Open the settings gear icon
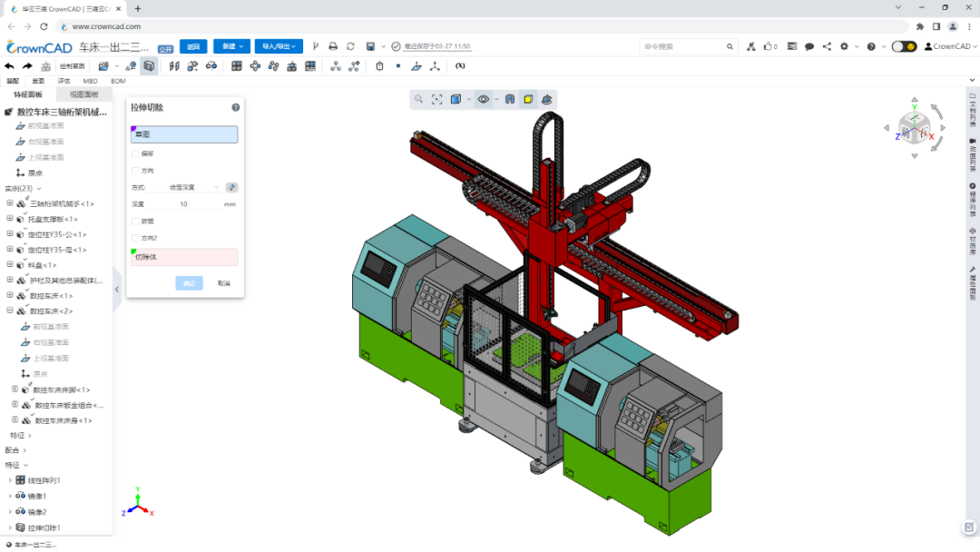The height and width of the screenshot is (552, 980). (x=845, y=46)
